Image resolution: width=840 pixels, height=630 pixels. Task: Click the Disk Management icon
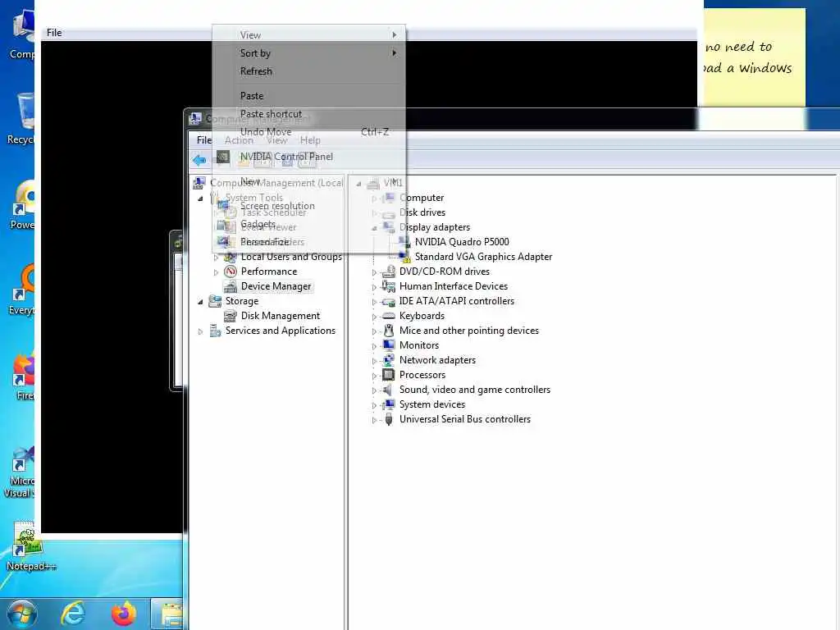tap(231, 316)
